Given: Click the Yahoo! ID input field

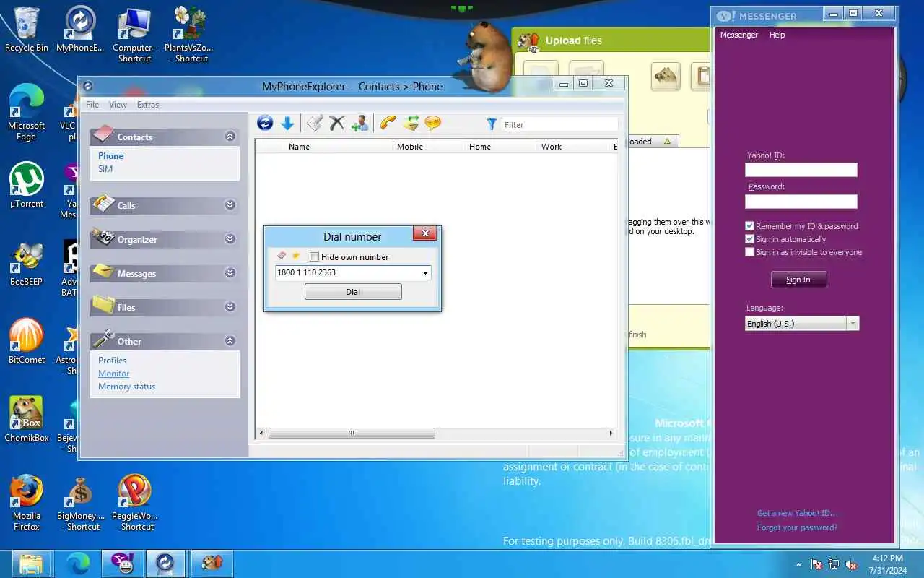Looking at the screenshot, I should [x=801, y=170].
